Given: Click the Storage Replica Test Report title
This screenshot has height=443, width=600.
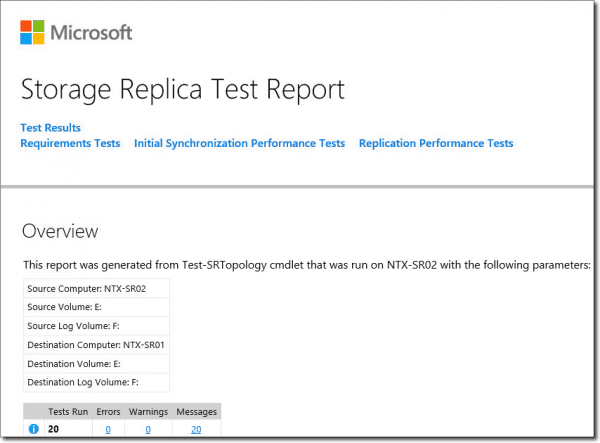Looking at the screenshot, I should [183, 90].
